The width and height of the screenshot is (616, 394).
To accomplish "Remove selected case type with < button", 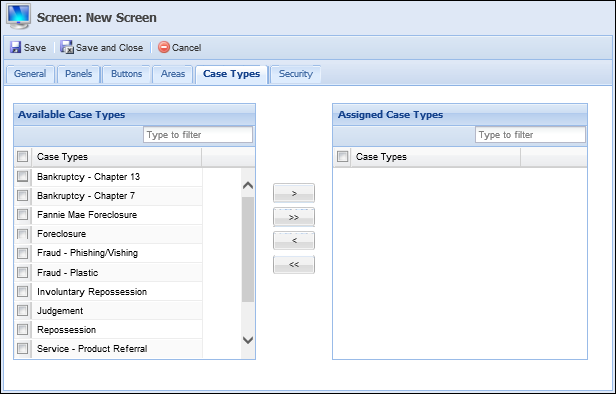I will tap(294, 240).
